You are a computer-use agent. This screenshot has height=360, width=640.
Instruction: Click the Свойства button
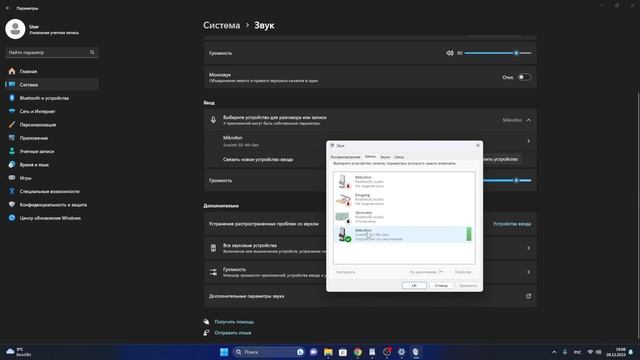pos(463,272)
